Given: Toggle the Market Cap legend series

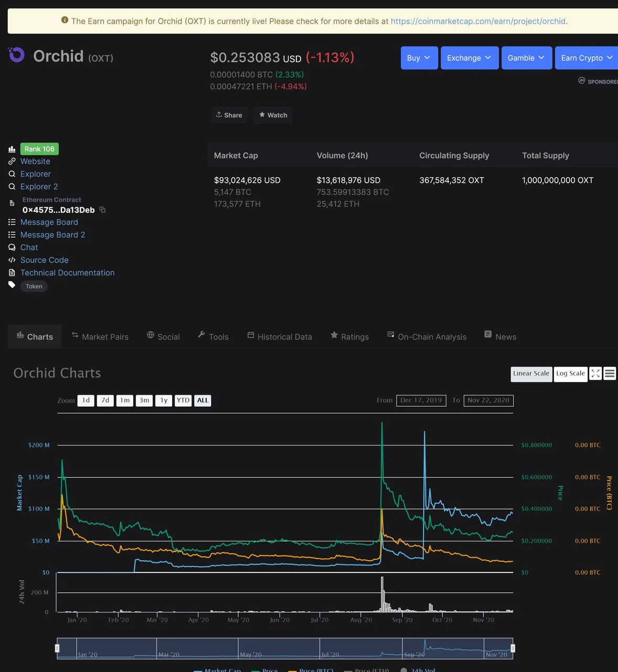Looking at the screenshot, I should [x=217, y=670].
